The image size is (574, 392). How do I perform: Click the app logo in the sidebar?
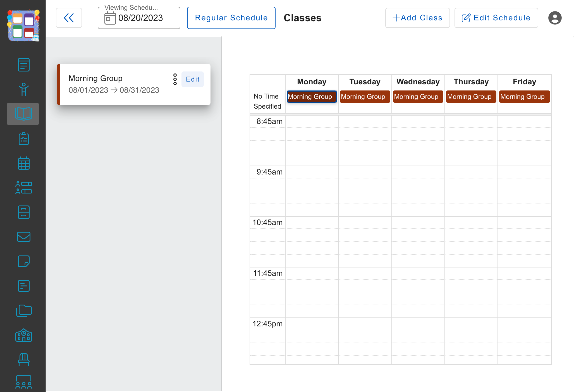click(x=23, y=25)
